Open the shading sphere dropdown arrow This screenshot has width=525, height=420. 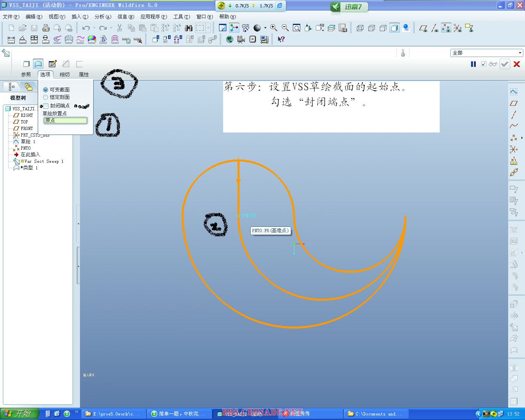[x=265, y=28]
